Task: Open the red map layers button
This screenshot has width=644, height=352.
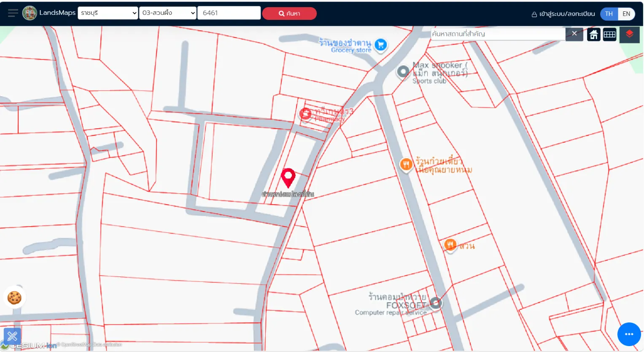Action: pyautogui.click(x=629, y=34)
